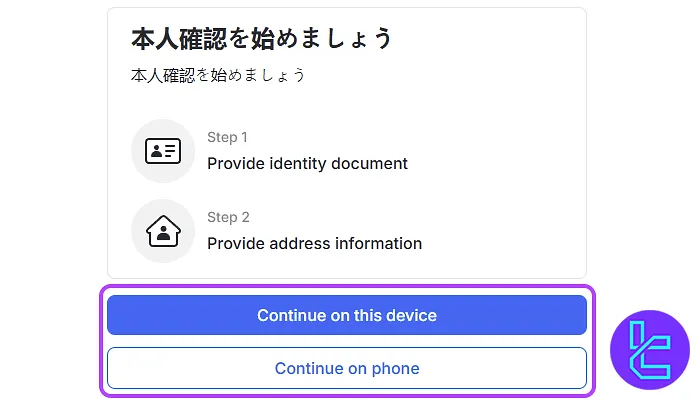Click the text lines on the ID card icon
Viewport: 700px width, 400px height.
pos(171,151)
